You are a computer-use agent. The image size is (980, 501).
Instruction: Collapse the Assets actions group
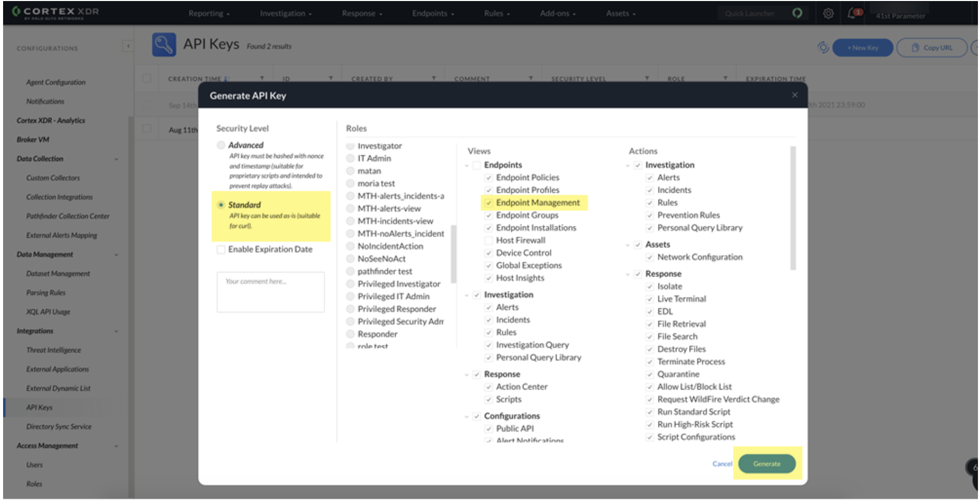point(628,245)
